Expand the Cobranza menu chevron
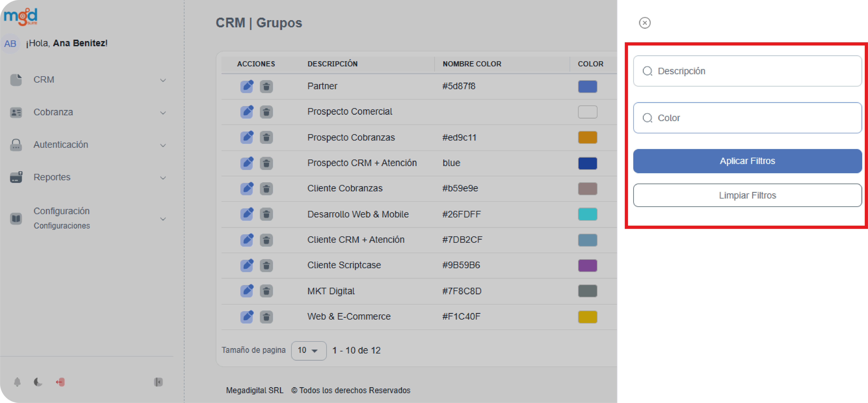 (x=163, y=113)
